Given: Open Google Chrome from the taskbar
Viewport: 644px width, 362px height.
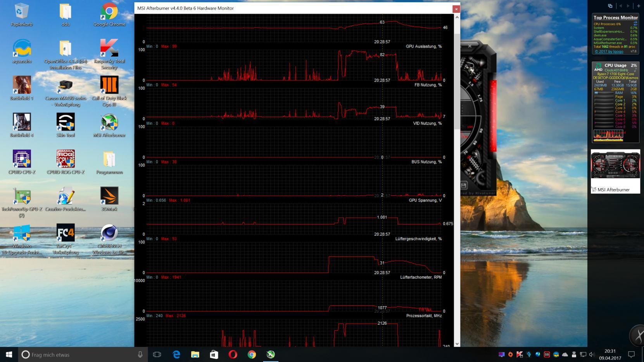Looking at the screenshot, I should tap(252, 354).
